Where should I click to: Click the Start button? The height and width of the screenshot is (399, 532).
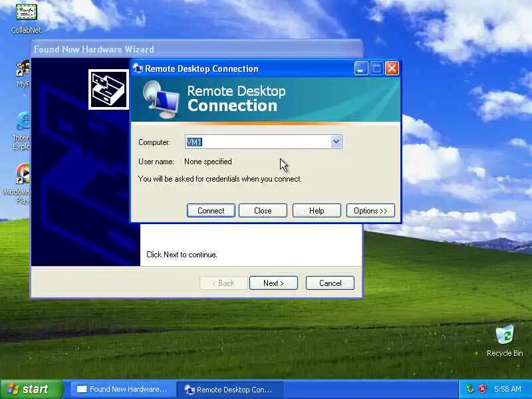[x=31, y=389]
